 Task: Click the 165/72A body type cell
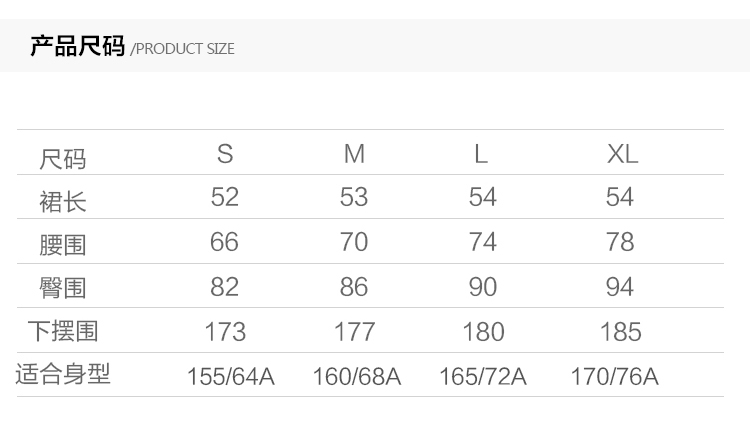point(483,377)
